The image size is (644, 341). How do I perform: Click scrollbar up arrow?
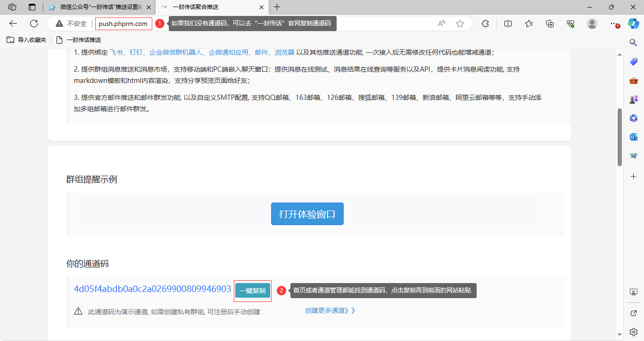tap(619, 55)
